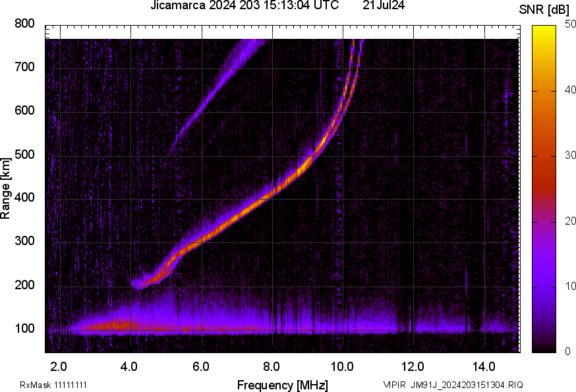The height and width of the screenshot is (392, 576).
Task: Click the frequency tick label "2.0"
Action: 59,367
